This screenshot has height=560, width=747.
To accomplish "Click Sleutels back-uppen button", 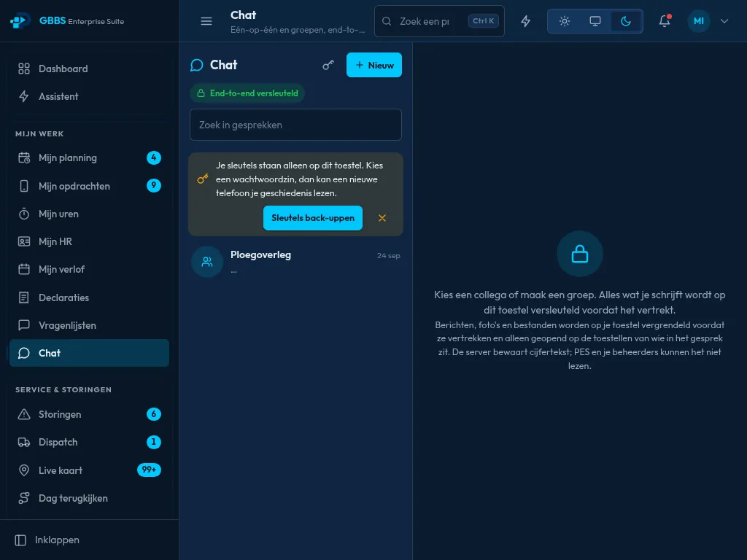I will point(312,218).
